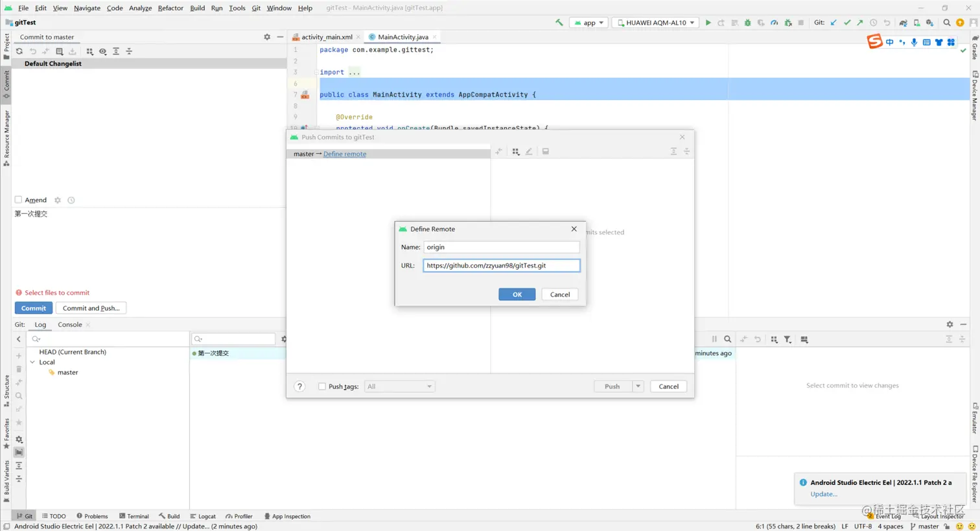Image resolution: width=980 pixels, height=531 pixels.
Task: Click the Git branches search field
Action: pyautogui.click(x=109, y=339)
